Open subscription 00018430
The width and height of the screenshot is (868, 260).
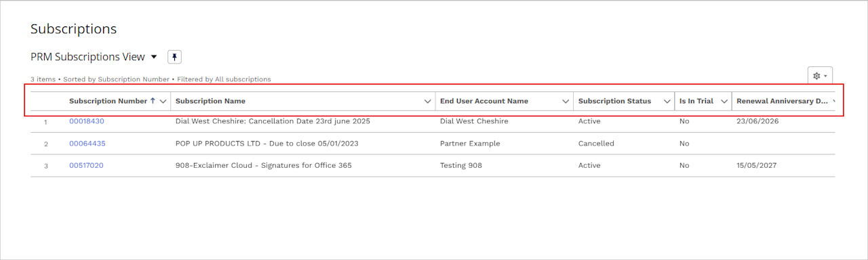tap(87, 121)
